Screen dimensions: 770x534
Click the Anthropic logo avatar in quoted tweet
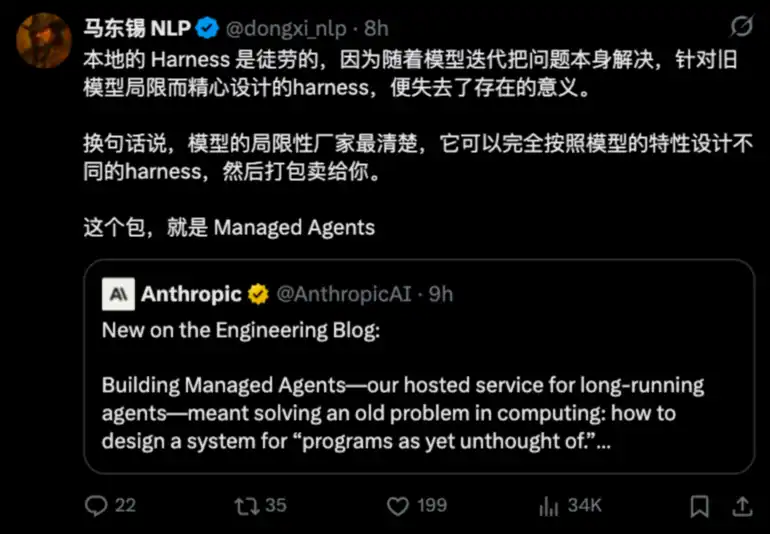coord(118,294)
